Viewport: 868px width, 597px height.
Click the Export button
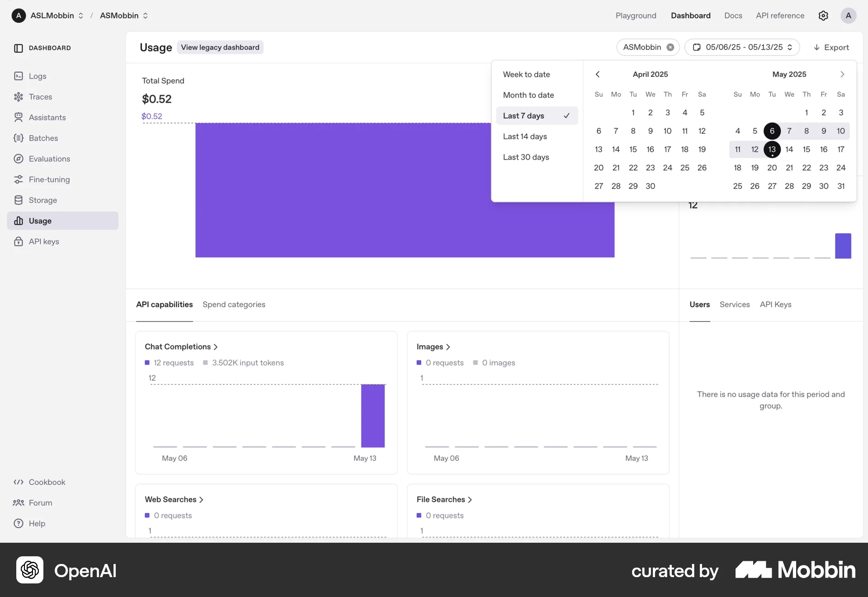[x=831, y=47]
